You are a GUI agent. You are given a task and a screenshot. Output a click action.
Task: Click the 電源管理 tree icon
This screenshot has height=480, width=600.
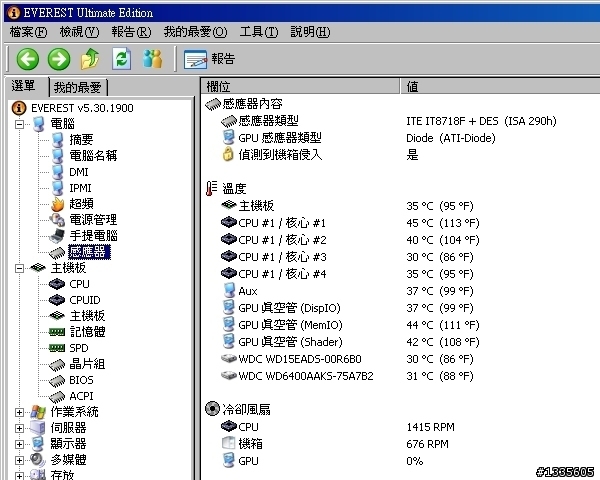click(x=57, y=220)
